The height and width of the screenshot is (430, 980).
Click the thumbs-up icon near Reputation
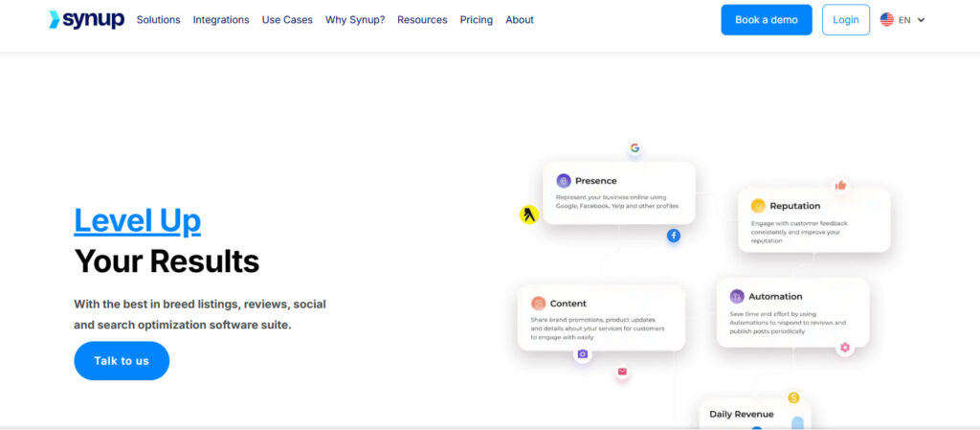pyautogui.click(x=840, y=185)
